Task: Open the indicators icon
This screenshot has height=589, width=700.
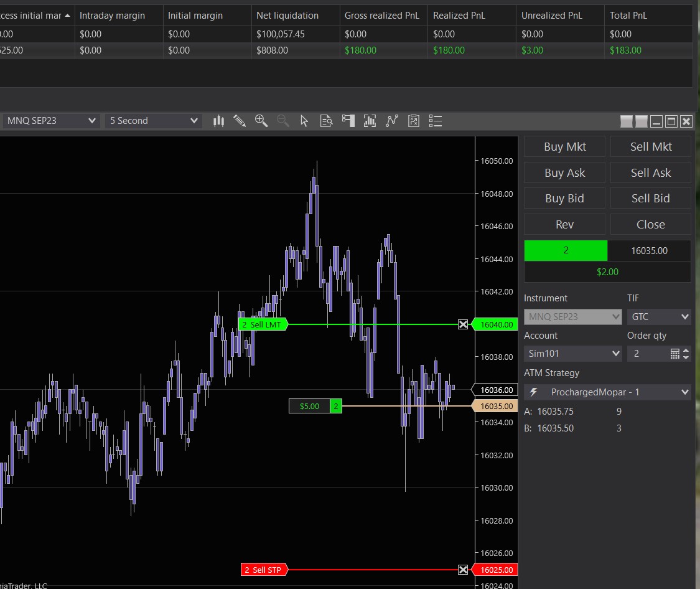Action: pyautogui.click(x=370, y=121)
